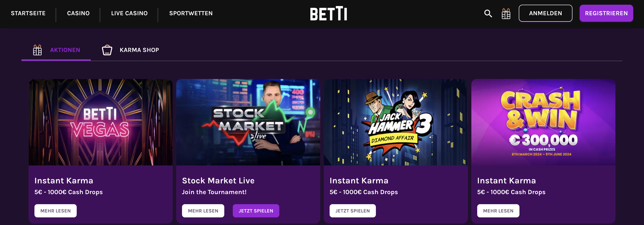Click Mehr Lesen under Betti Vegas card
Viewport: 644px width, 225px height.
pyautogui.click(x=55, y=211)
